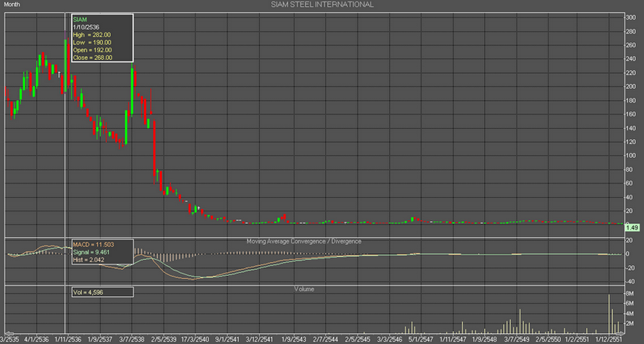The width and height of the screenshot is (644, 344).
Task: Click the -40 MACD axis label
Action: click(630, 282)
